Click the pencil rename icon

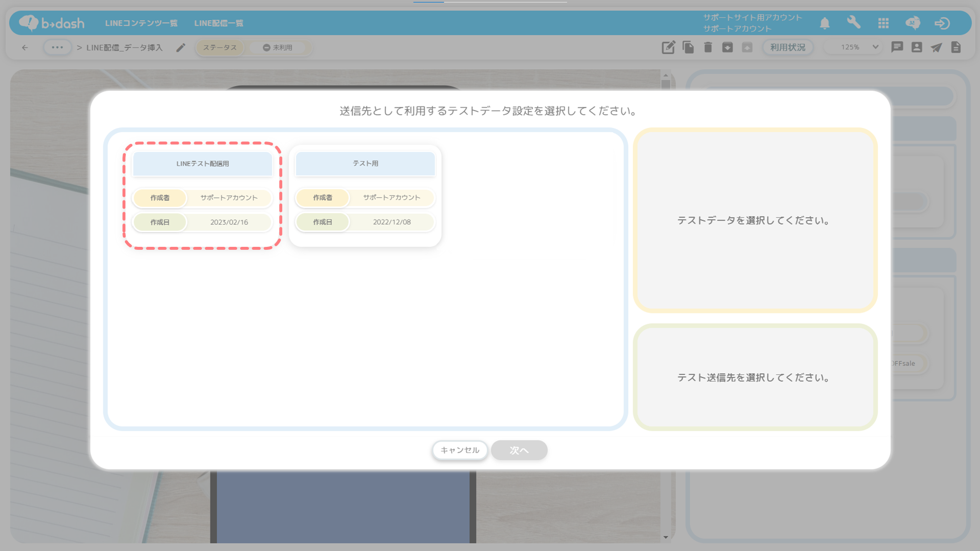tap(181, 48)
